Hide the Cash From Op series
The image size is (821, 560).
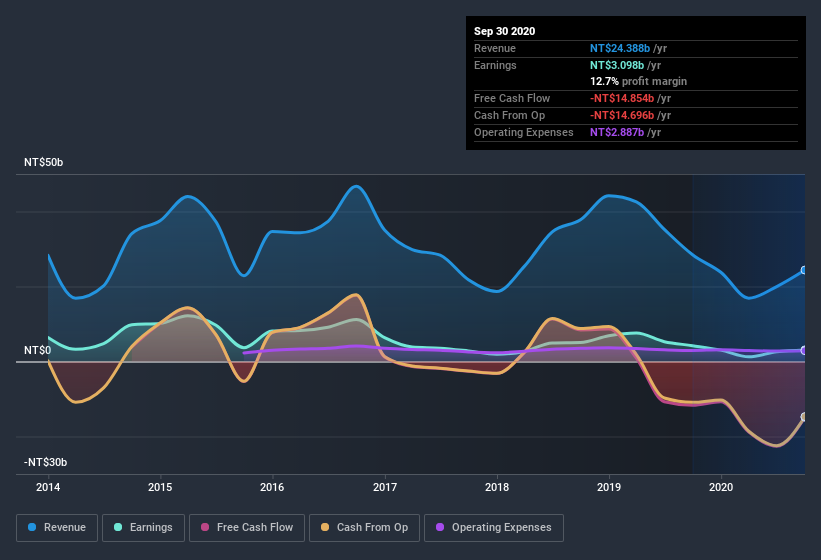point(364,528)
